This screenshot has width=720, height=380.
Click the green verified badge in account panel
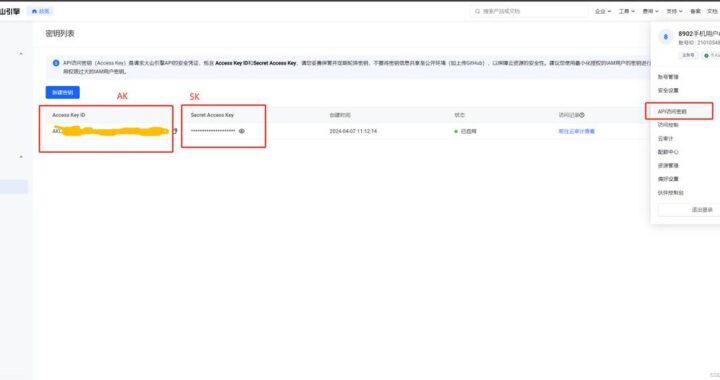711,55
